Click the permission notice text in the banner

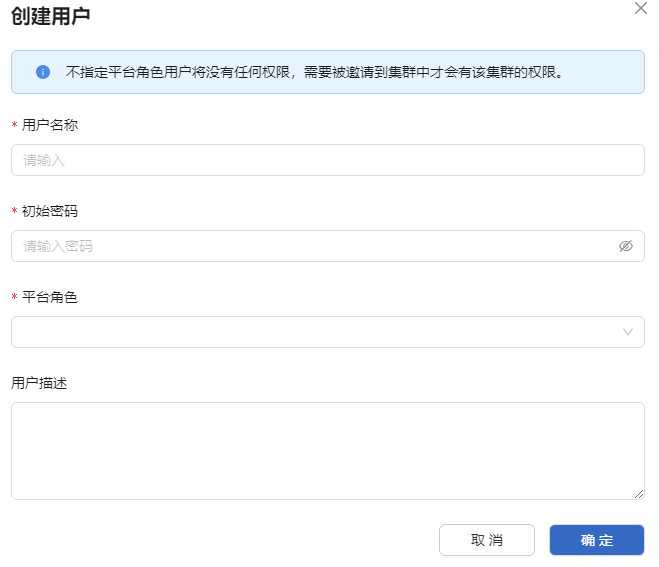click(314, 72)
